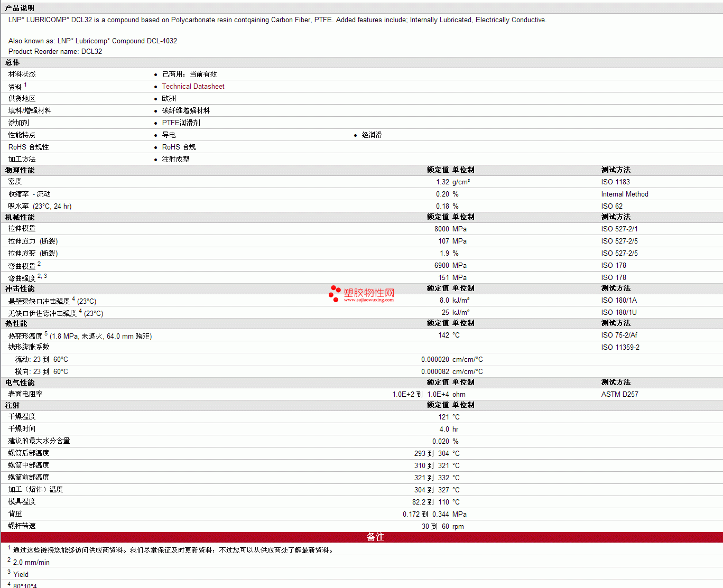Select the 材料状态 row label

tap(22, 74)
